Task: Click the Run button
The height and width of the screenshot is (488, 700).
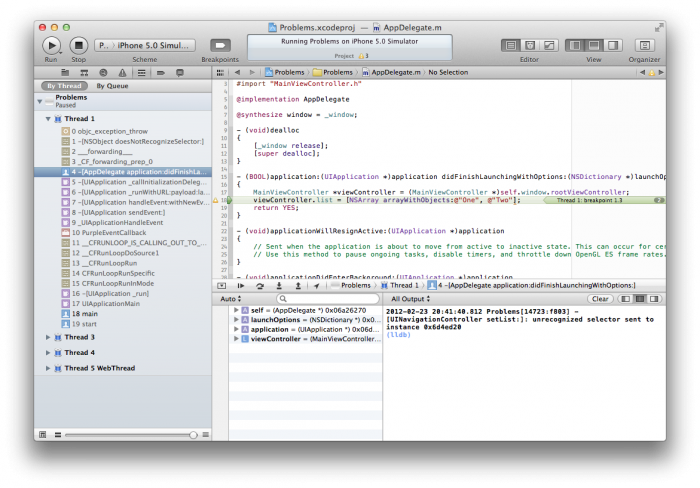Action: [x=51, y=45]
